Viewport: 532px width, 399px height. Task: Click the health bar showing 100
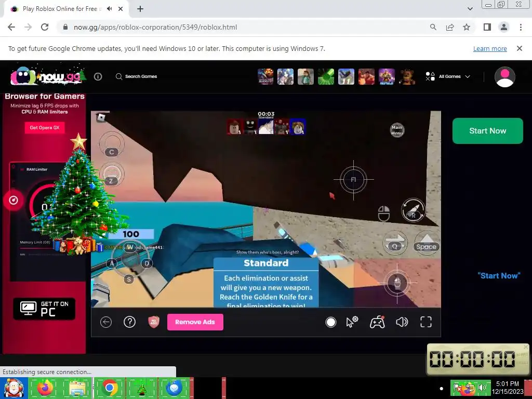point(131,234)
